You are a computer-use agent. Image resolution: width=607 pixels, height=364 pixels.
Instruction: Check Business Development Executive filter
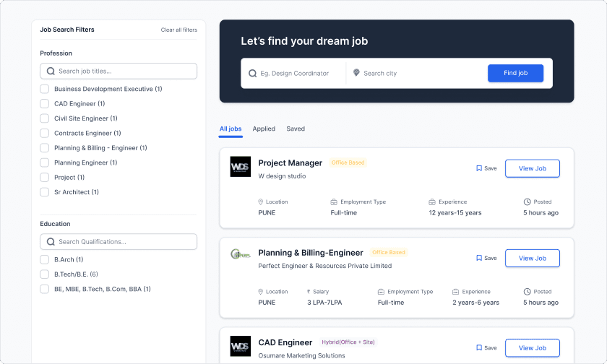(45, 89)
